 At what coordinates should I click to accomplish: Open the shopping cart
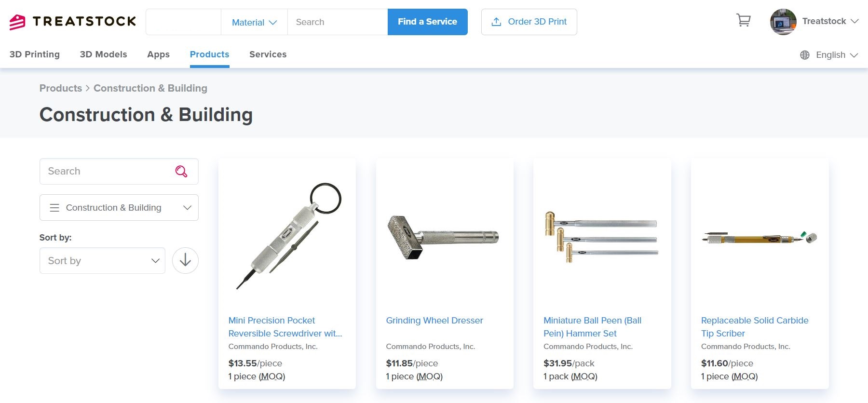pos(744,20)
